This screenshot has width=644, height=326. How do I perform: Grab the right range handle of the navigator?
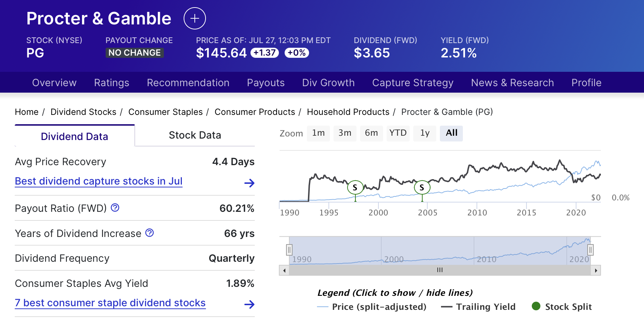pyautogui.click(x=590, y=250)
